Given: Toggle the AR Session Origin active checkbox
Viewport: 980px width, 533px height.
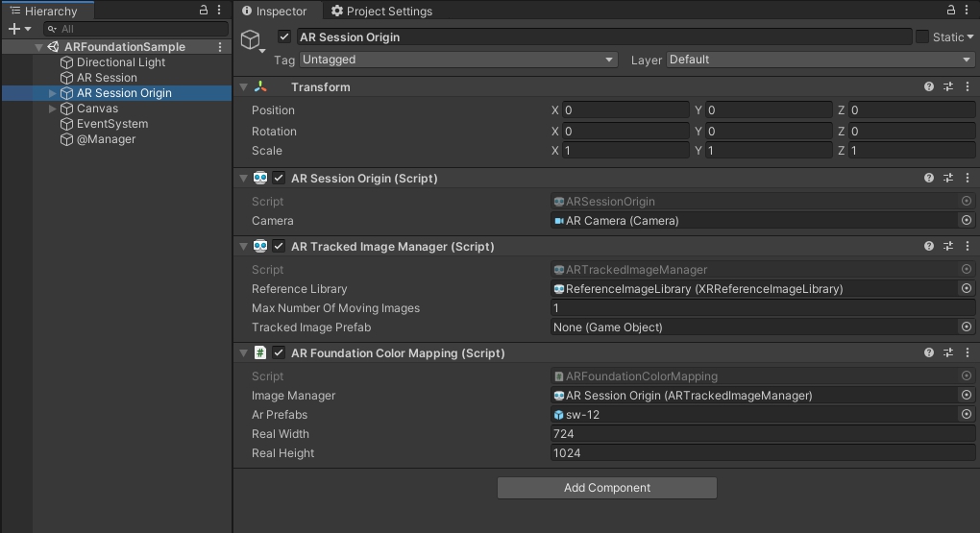Looking at the screenshot, I should [x=284, y=36].
